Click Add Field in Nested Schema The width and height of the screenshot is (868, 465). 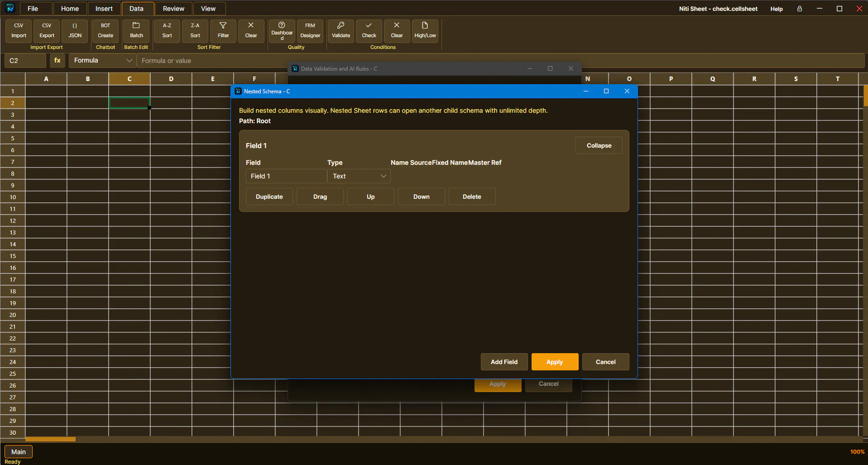tap(504, 362)
